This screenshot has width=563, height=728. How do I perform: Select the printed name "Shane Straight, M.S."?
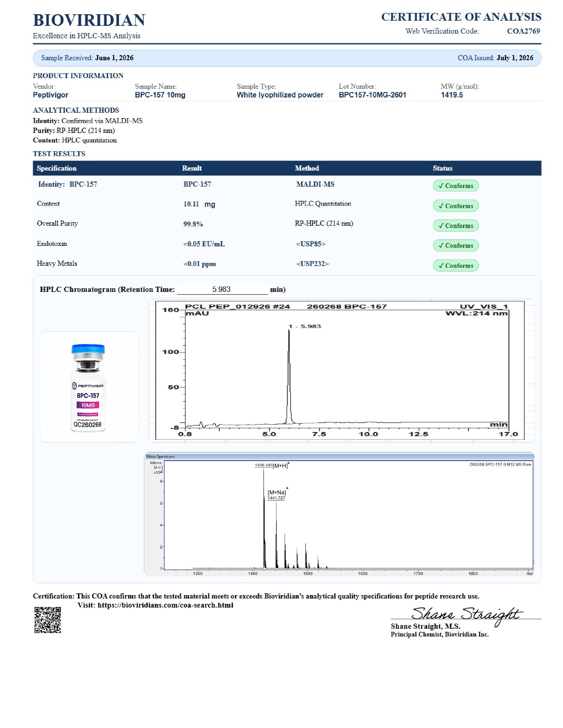(426, 626)
